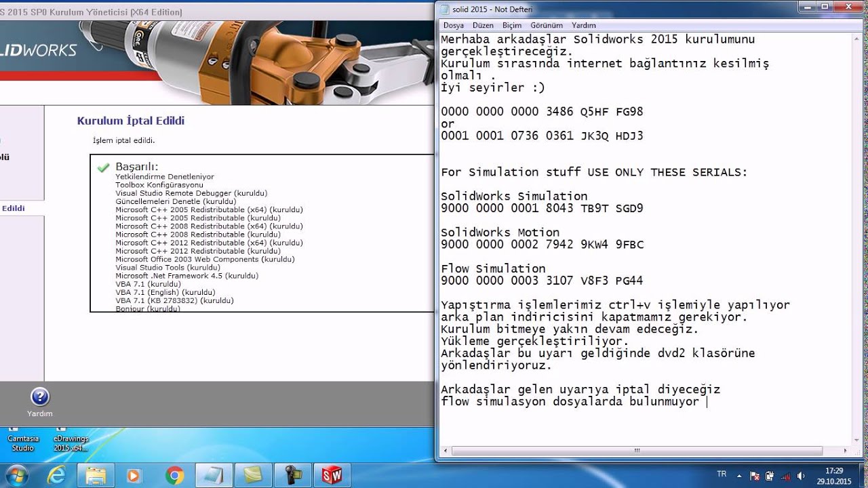Click the green checkmark beside Başarılı
The height and width of the screenshot is (488, 868).
tap(103, 167)
